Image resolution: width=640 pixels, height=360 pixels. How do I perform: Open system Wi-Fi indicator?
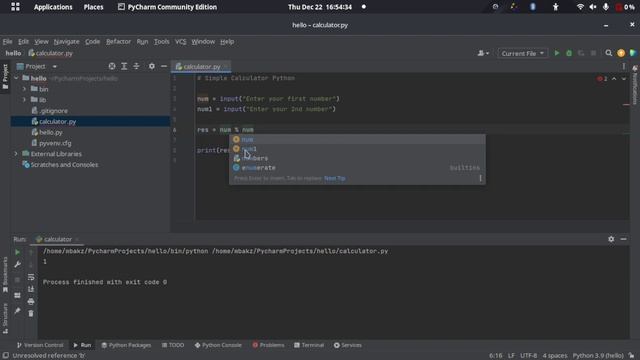(580, 7)
